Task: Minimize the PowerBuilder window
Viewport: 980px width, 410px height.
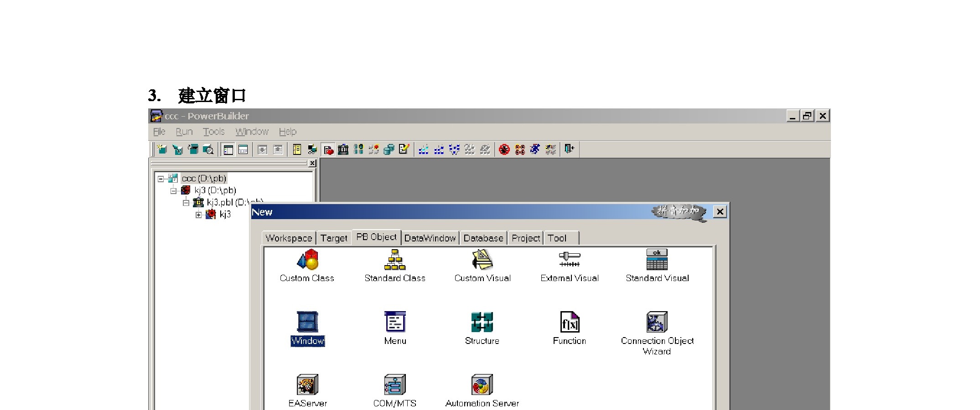Action: [x=793, y=116]
